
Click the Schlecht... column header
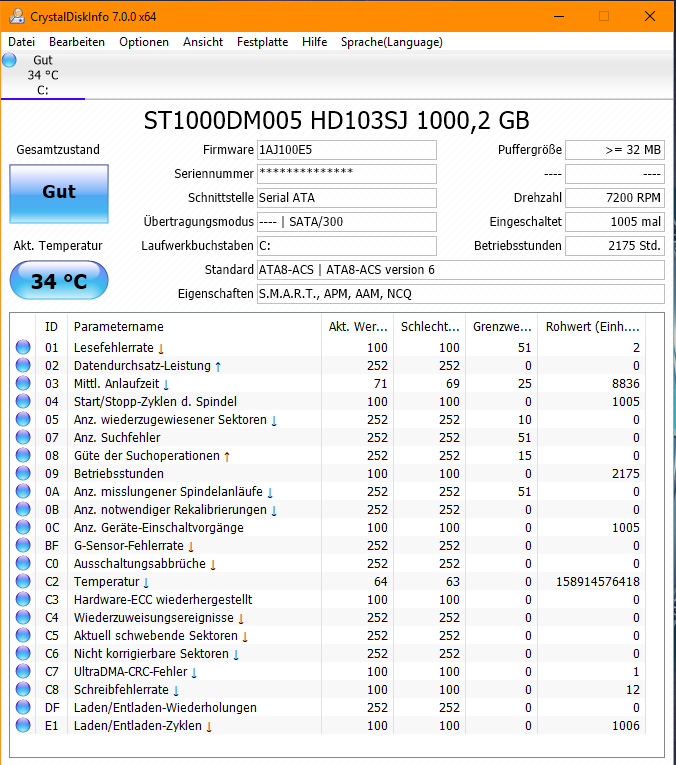point(430,326)
